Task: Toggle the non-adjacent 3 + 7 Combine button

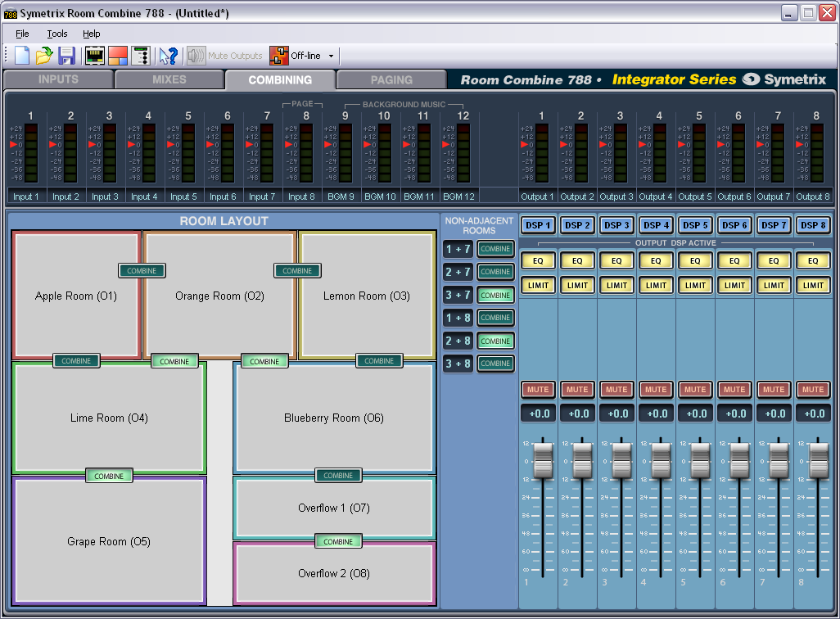Action: pos(495,295)
